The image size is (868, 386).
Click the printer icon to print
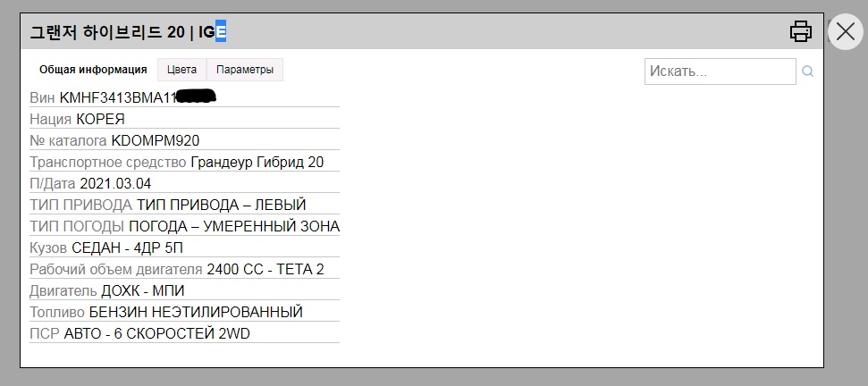(x=800, y=31)
